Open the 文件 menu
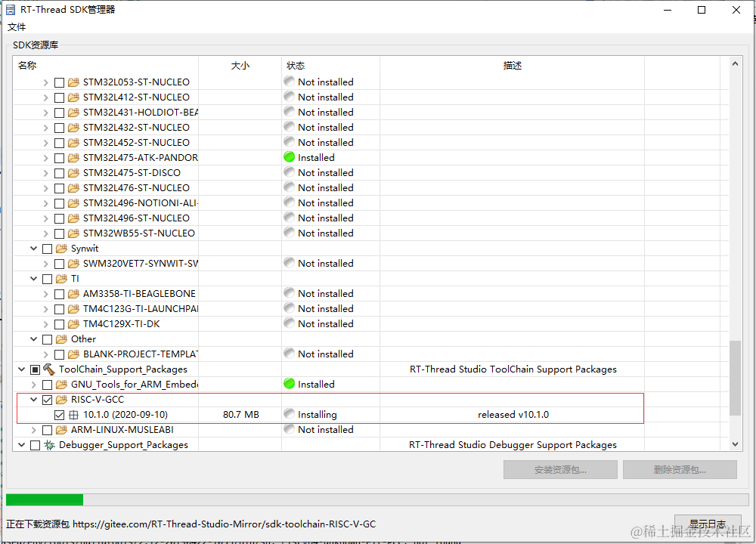 17,27
